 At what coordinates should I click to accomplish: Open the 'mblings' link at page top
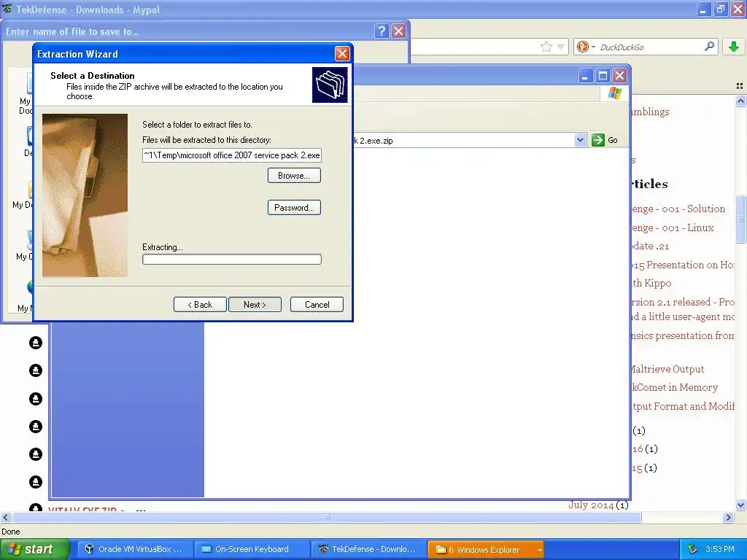pyautogui.click(x=650, y=112)
